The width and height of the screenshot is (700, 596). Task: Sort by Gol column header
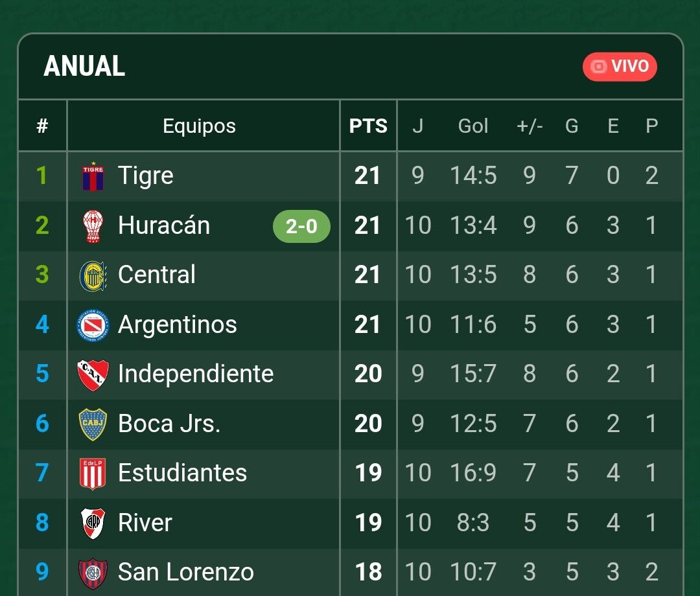[x=473, y=126]
